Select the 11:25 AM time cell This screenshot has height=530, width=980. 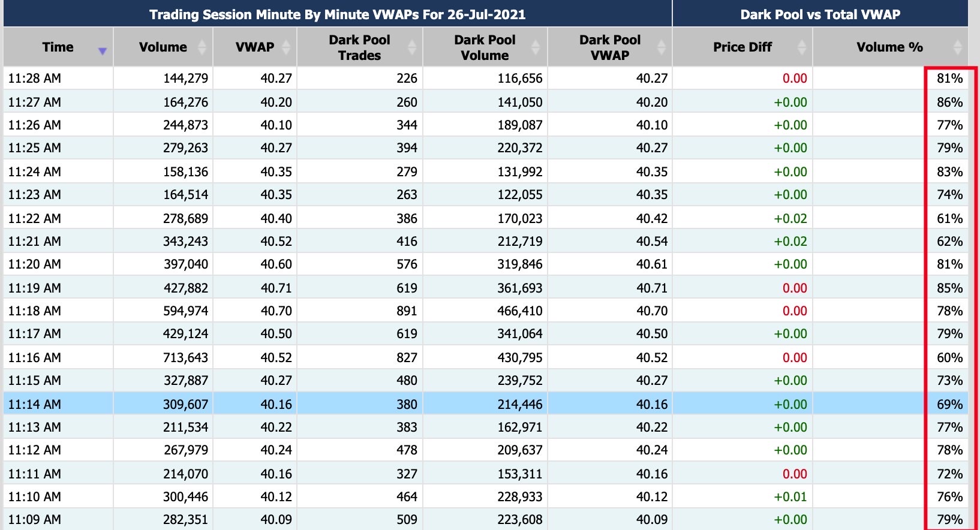(58, 147)
